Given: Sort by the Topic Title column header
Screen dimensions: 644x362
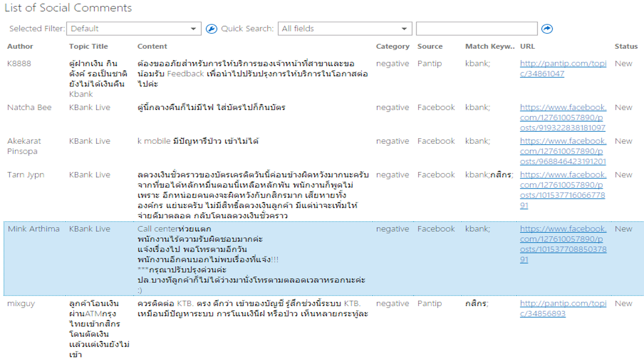Looking at the screenshot, I should [89, 46].
